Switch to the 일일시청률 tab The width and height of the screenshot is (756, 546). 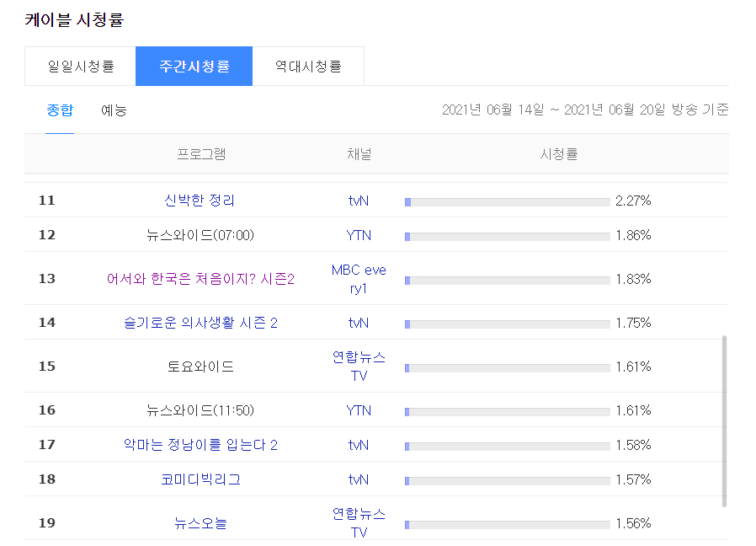[x=80, y=66]
